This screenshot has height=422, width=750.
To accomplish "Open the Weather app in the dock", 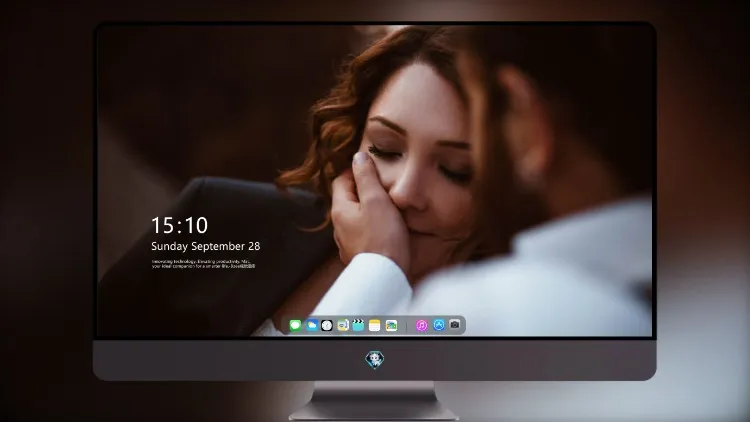I will coord(312,325).
